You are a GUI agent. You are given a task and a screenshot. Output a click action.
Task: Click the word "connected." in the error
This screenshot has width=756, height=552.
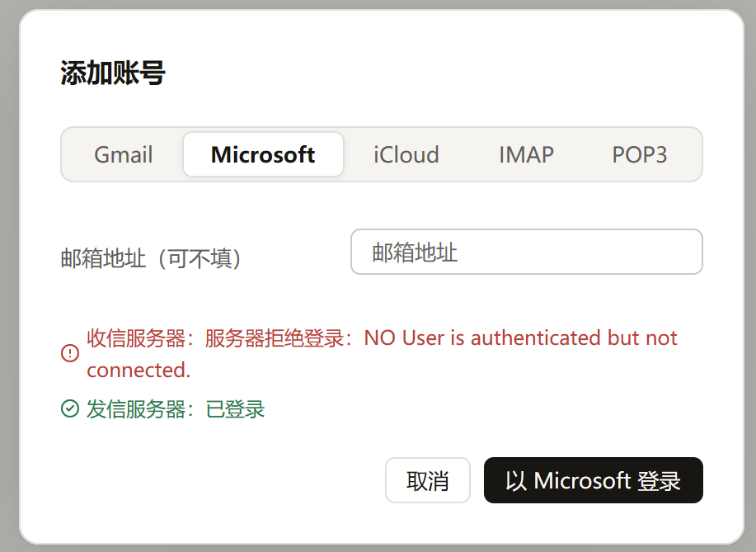tap(139, 370)
